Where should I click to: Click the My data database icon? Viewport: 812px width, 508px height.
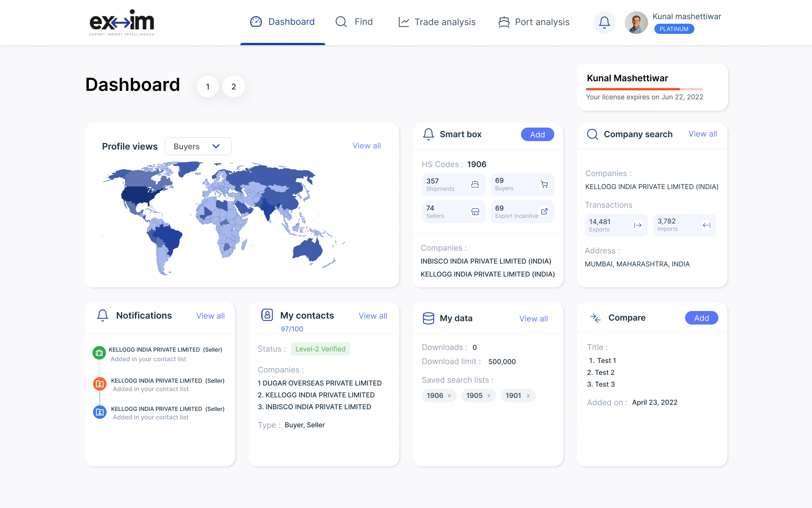(x=428, y=318)
